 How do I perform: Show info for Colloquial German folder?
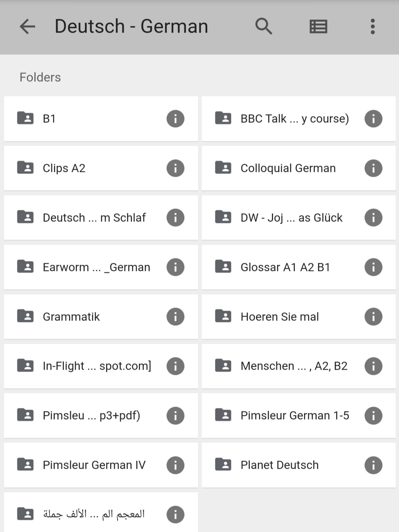pyautogui.click(x=373, y=168)
